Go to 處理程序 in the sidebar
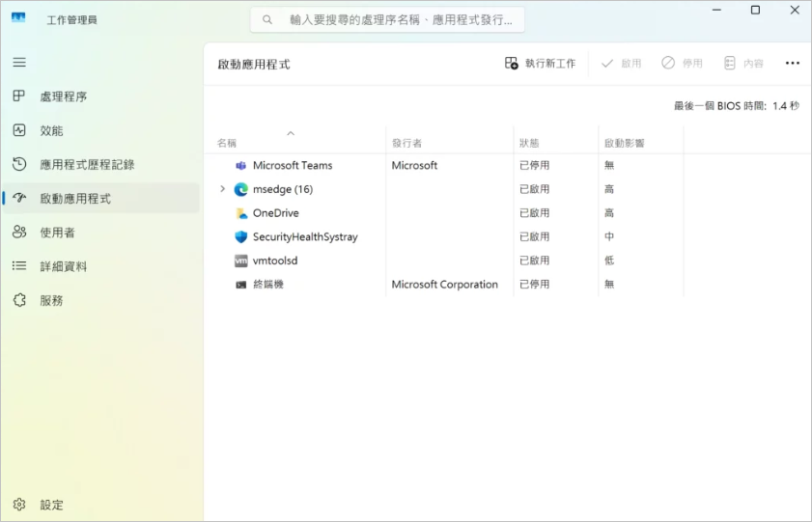812x522 pixels. [x=101, y=96]
